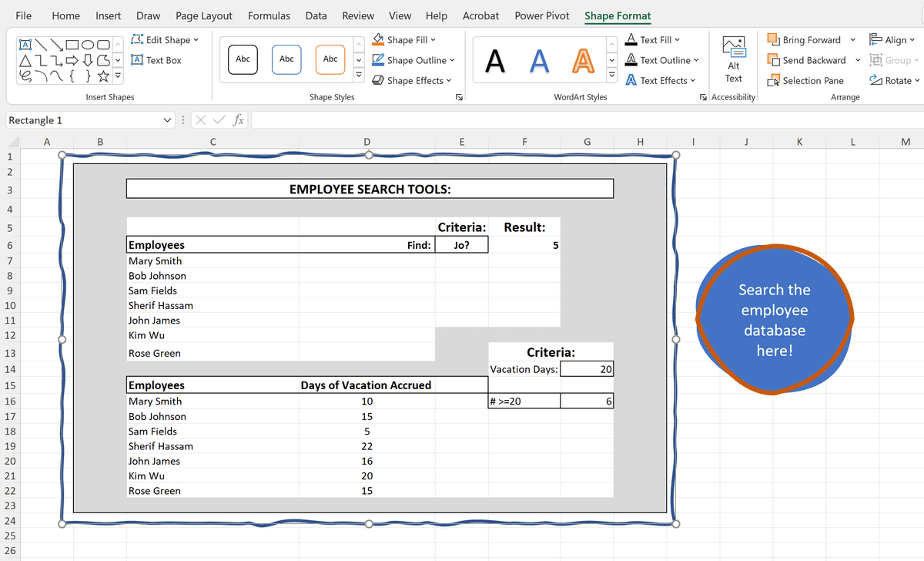Expand the WordArt styles gallery

click(x=611, y=75)
